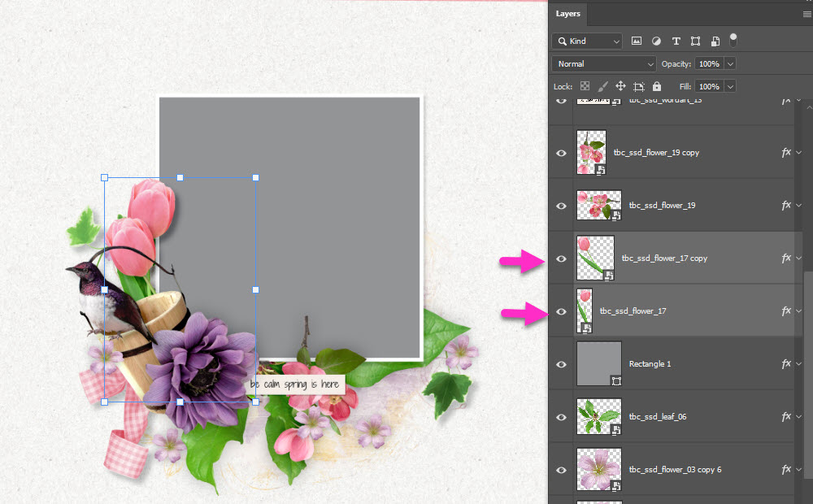The height and width of the screenshot is (504, 813).
Task: Open the Layers panel menu icon
Action: 806,14
